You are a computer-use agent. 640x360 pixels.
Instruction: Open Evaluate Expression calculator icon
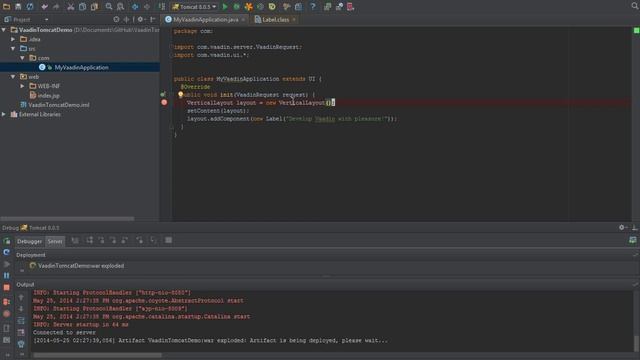click(169, 240)
